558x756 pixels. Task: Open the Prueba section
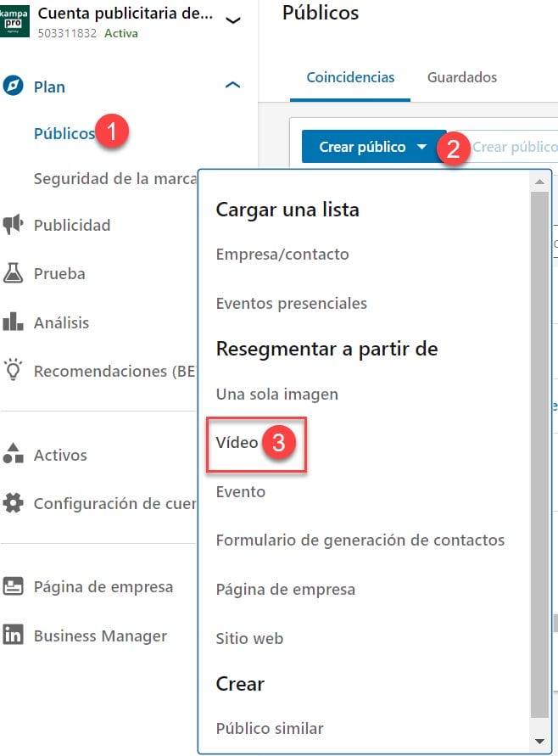point(59,274)
